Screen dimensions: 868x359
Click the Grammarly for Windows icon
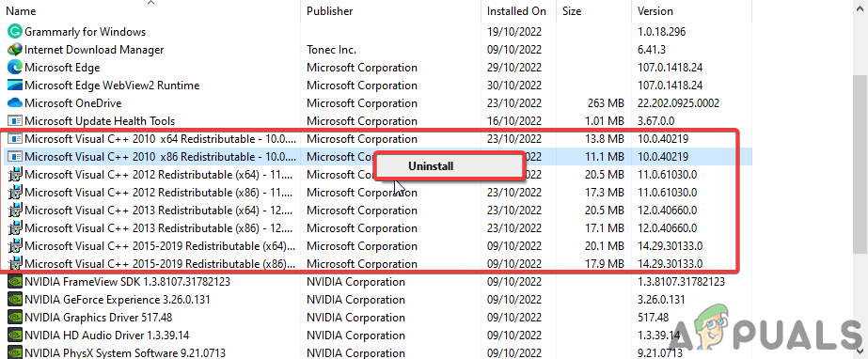(15, 32)
